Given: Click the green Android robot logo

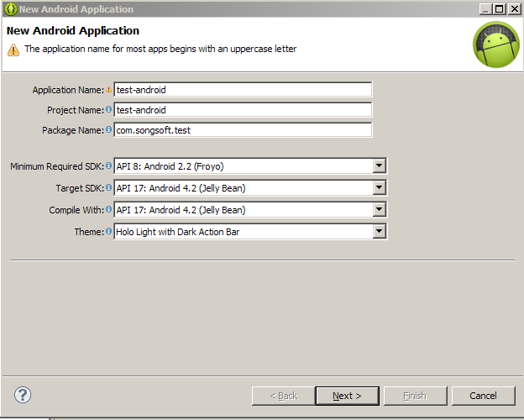Looking at the screenshot, I should (496, 45).
